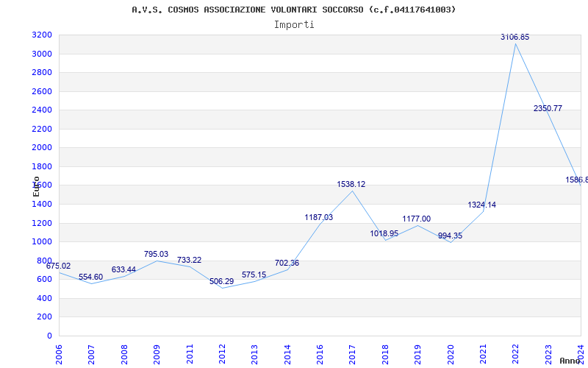The height and width of the screenshot is (368, 588).
Task: Click the 1538.12 data label
Action: [x=351, y=185]
